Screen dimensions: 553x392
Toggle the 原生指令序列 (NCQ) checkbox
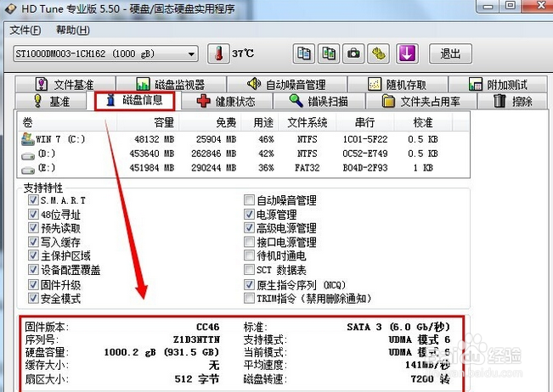pyautogui.click(x=249, y=284)
